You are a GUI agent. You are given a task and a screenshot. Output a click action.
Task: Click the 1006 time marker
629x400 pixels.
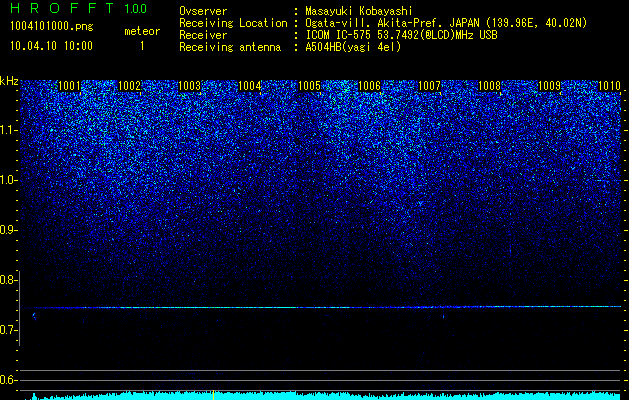click(369, 86)
